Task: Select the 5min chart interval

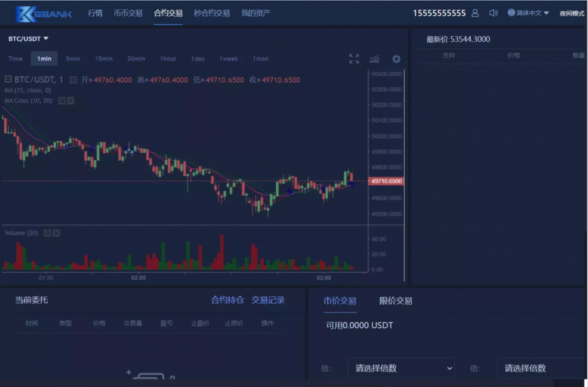Action: point(73,59)
